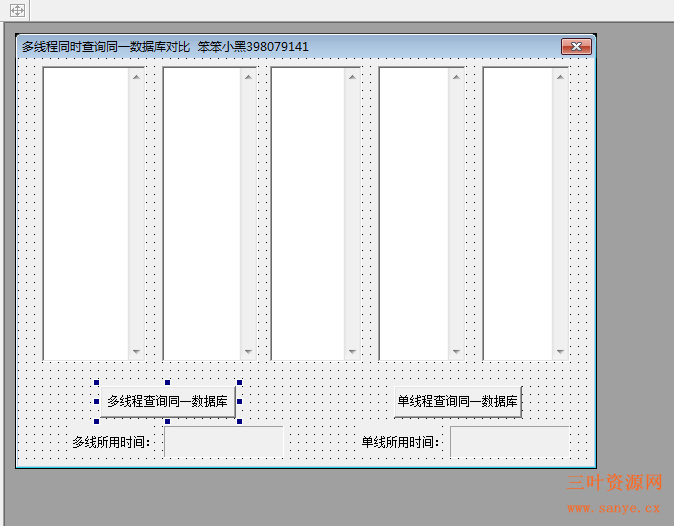Screen dimensions: 674x526
Task: Select the first (leftmost) list box
Action: pos(94,214)
